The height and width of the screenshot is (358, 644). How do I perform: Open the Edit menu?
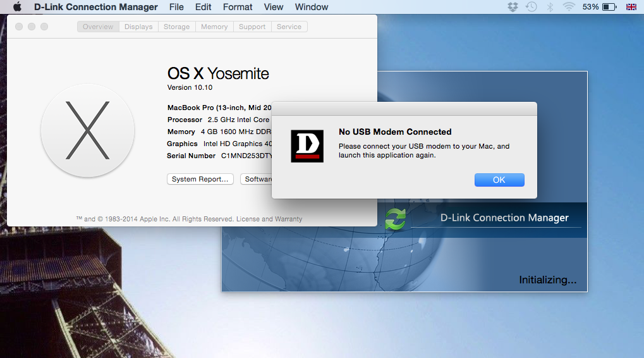204,7
